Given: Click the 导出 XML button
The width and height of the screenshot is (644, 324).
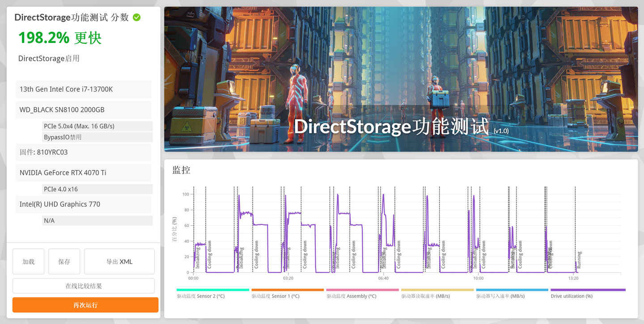Looking at the screenshot, I should [x=119, y=261].
